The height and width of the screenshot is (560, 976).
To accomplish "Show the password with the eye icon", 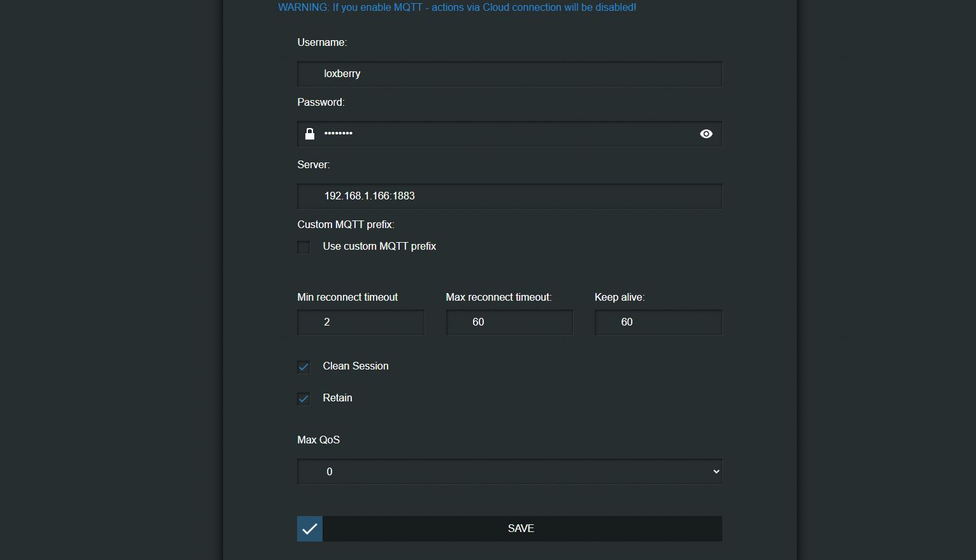I will pos(706,134).
